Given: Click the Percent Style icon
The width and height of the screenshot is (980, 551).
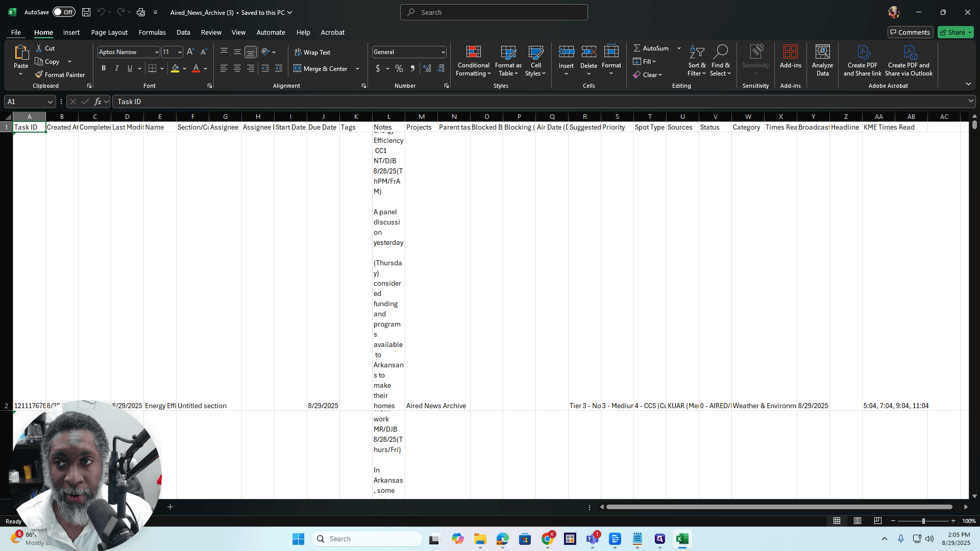Looking at the screenshot, I should (399, 68).
